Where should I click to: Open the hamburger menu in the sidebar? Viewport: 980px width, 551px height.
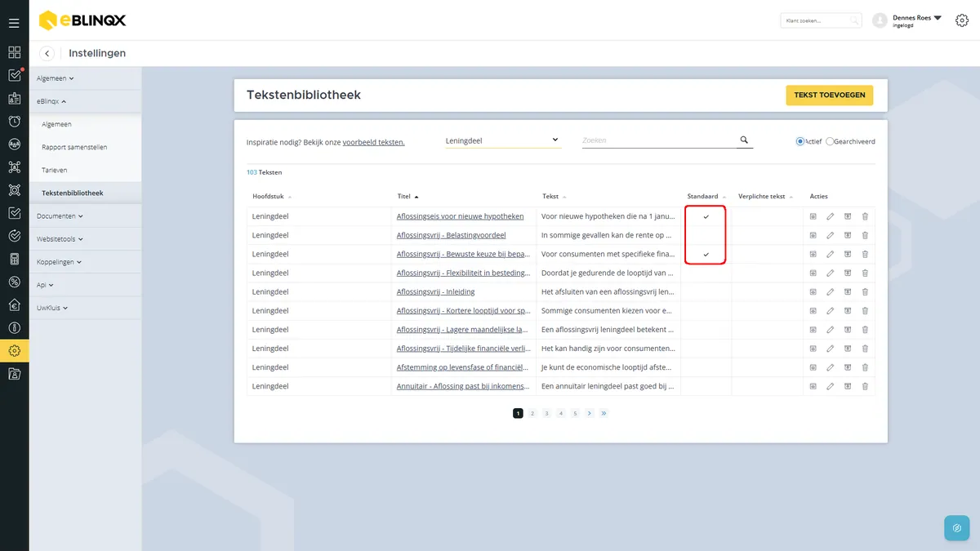(x=14, y=23)
